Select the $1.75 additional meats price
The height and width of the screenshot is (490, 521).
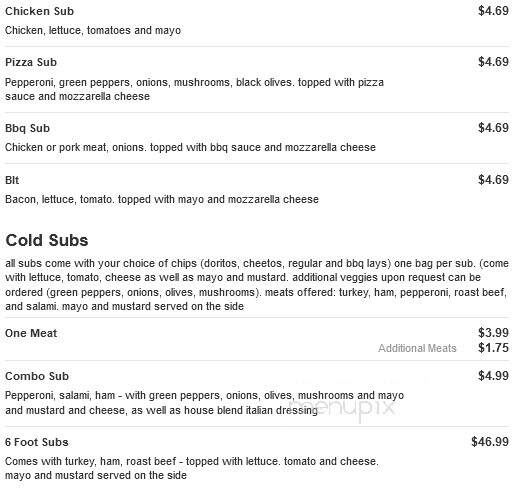click(x=493, y=348)
